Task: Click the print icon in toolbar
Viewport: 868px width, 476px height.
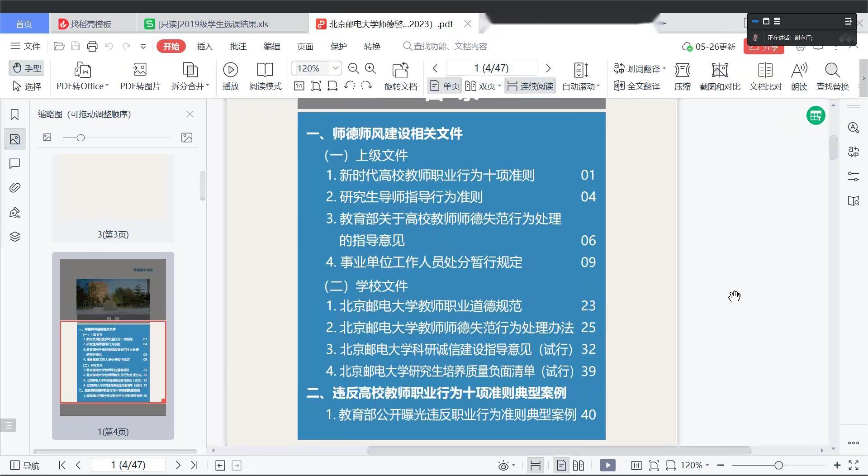Action: pyautogui.click(x=92, y=46)
